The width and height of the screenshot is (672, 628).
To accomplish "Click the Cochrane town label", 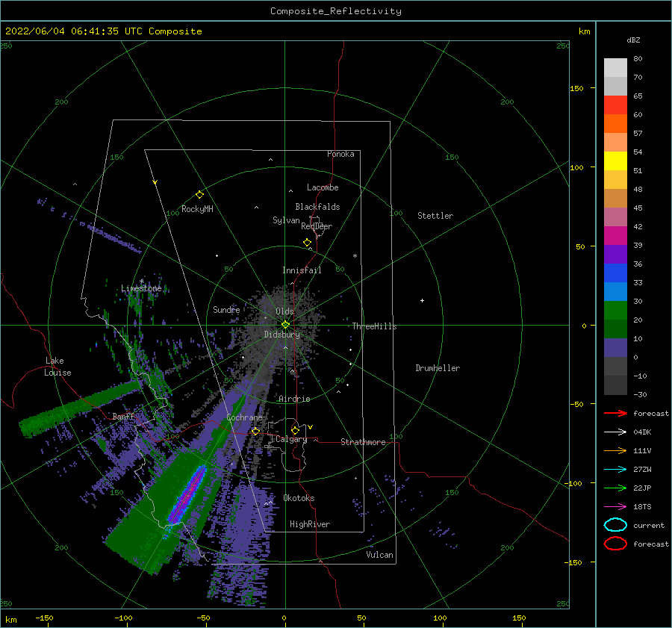I will (x=244, y=417).
